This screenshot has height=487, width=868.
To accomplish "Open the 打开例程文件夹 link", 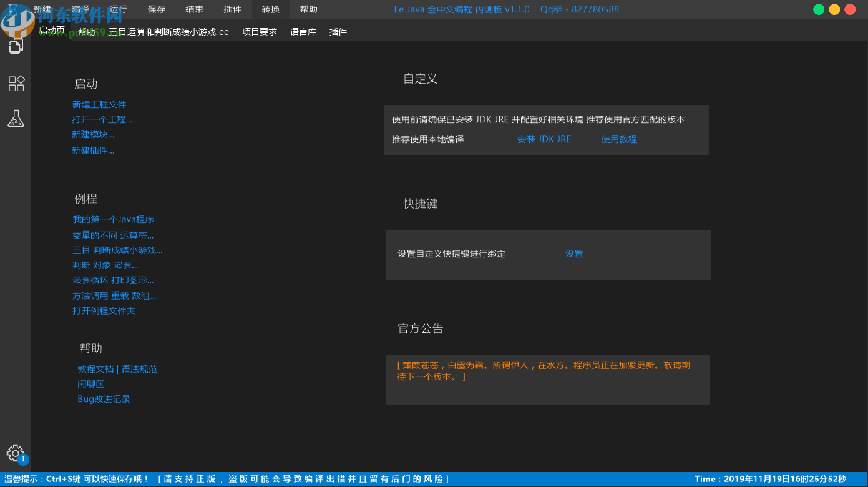I will coord(104,310).
